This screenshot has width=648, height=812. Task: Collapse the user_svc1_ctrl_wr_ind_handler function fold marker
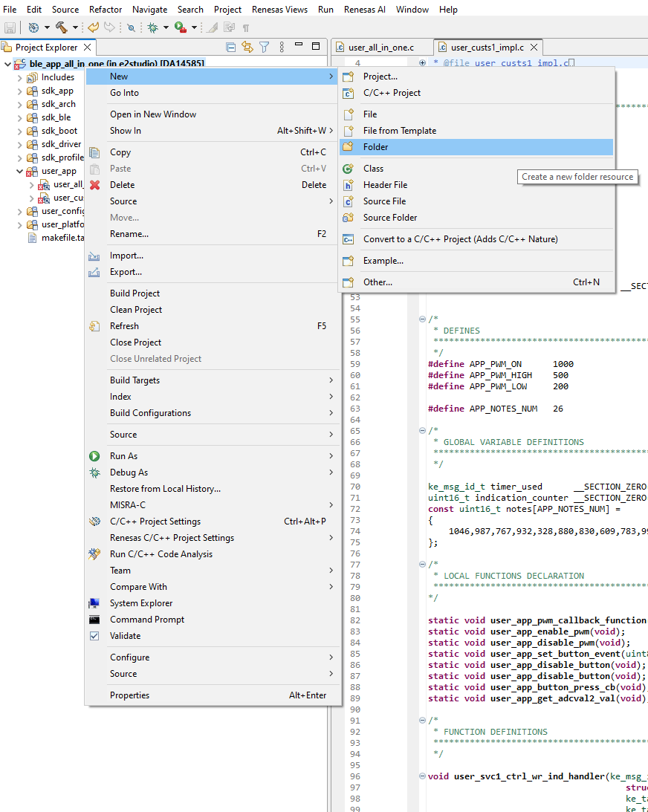tap(422, 776)
